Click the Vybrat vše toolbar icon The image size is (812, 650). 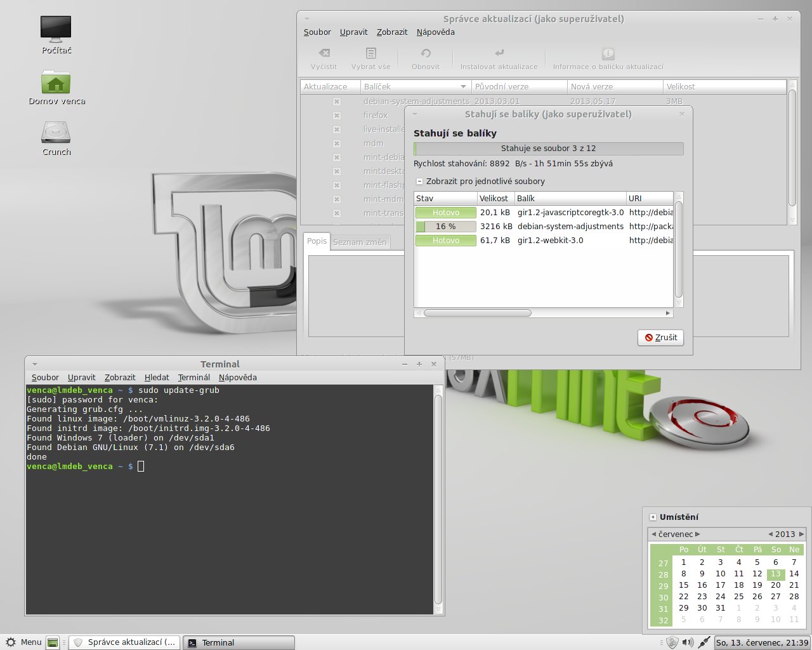coord(371,53)
